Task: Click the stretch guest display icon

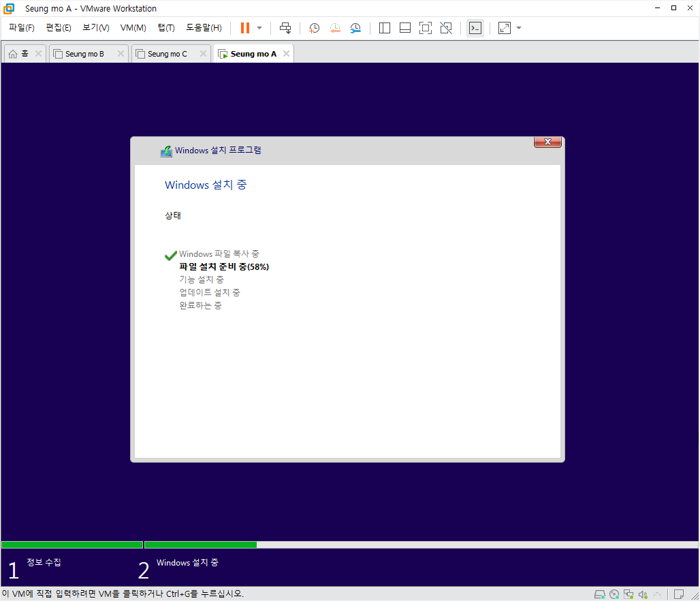Action: (x=504, y=28)
